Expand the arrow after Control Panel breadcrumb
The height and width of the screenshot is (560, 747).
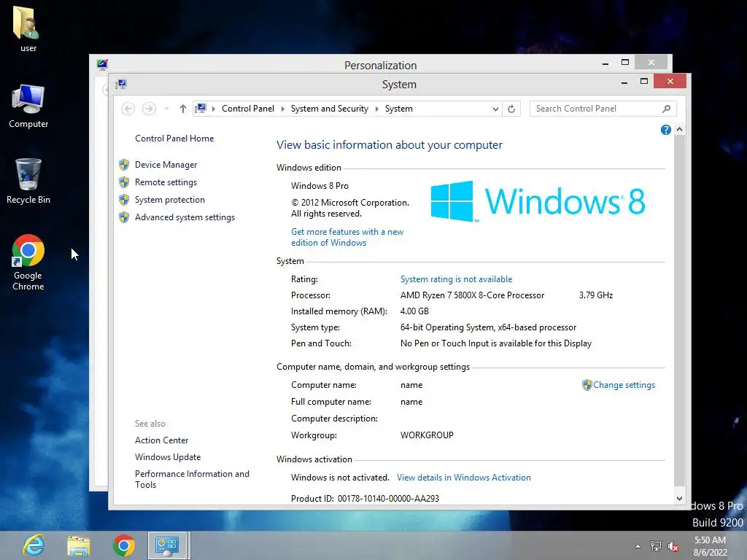(x=282, y=109)
